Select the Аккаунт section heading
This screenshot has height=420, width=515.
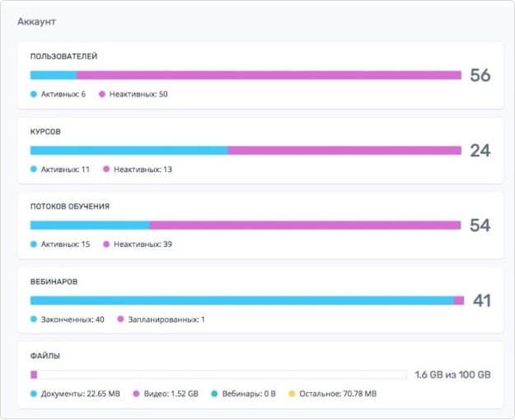click(x=36, y=21)
